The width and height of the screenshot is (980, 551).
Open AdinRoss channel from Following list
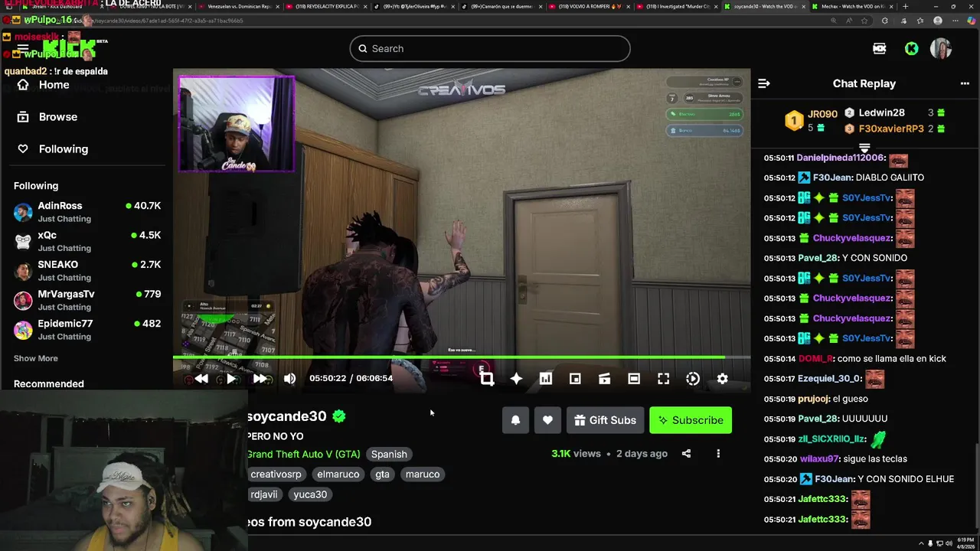pos(87,212)
